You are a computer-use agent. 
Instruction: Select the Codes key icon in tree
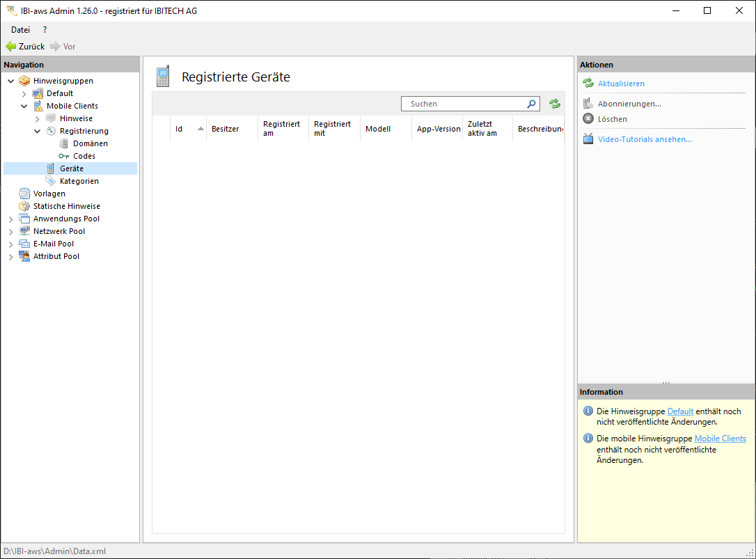(x=64, y=156)
